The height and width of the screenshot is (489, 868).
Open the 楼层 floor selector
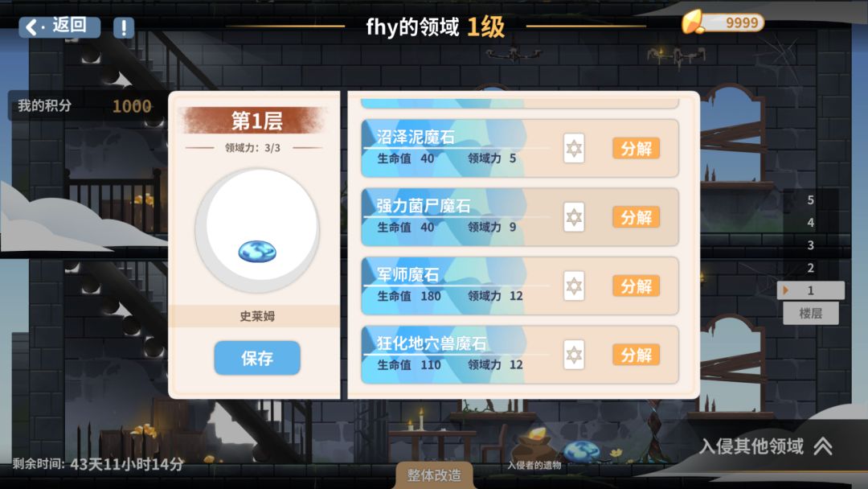(810, 314)
